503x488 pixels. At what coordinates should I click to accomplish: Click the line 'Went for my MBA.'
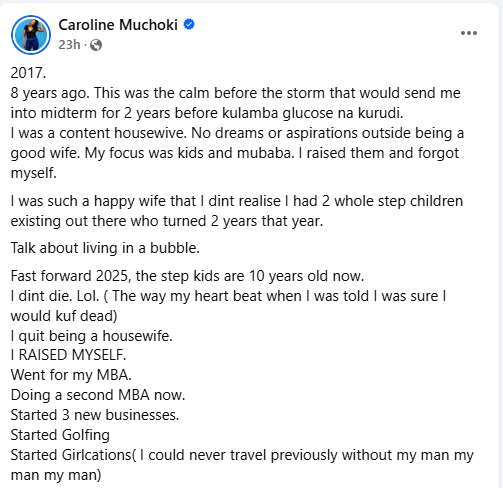[71, 375]
